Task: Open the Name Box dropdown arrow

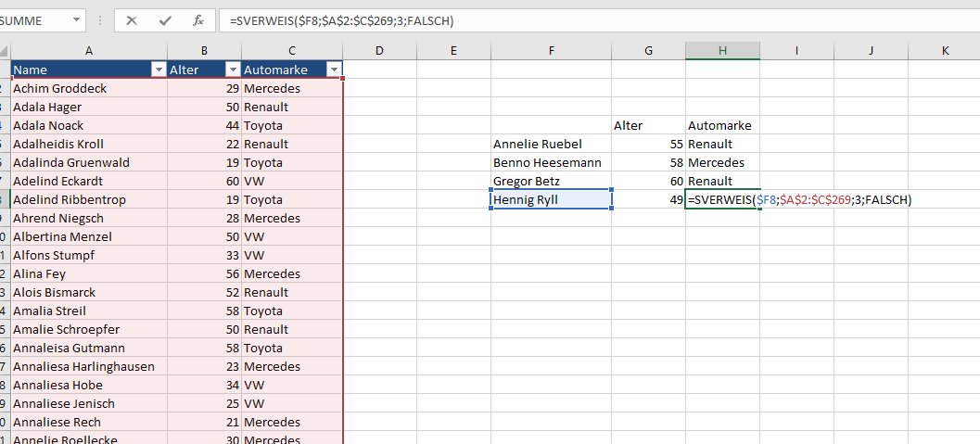Action: pyautogui.click(x=77, y=20)
